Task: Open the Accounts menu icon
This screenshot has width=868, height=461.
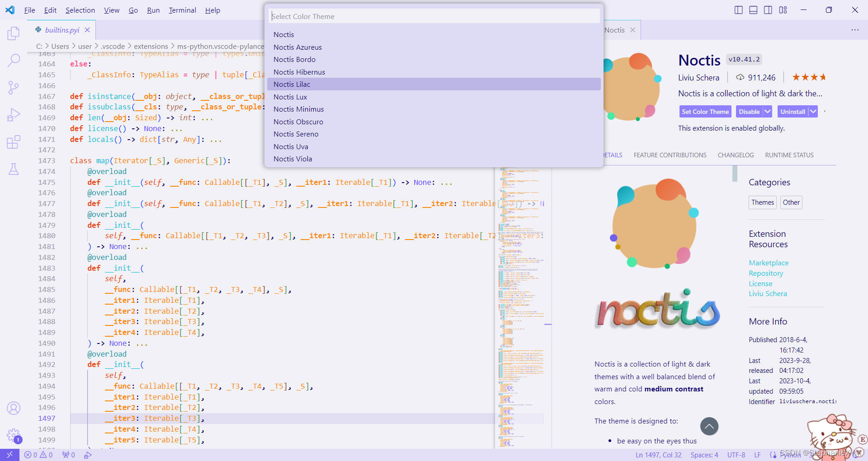Action: tap(14, 408)
